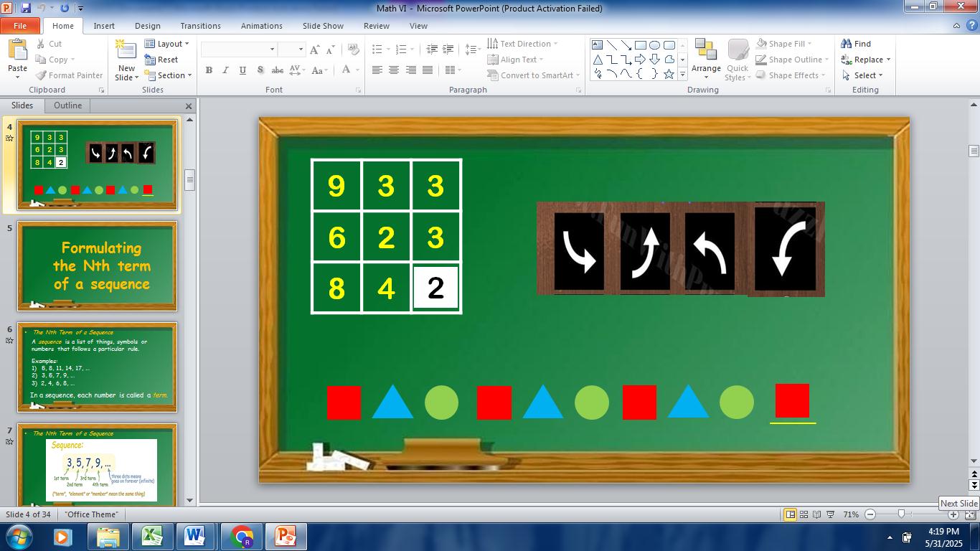Toggle Text Shadow formatting
This screenshot has width=980, height=551.
[x=260, y=70]
